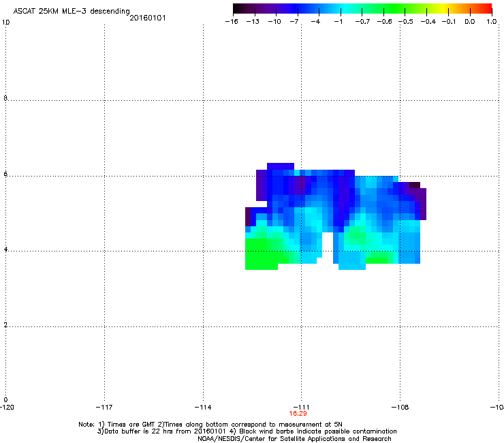The width and height of the screenshot is (504, 443).
Task: Click the colorbar label 1.0
Action: click(x=492, y=22)
